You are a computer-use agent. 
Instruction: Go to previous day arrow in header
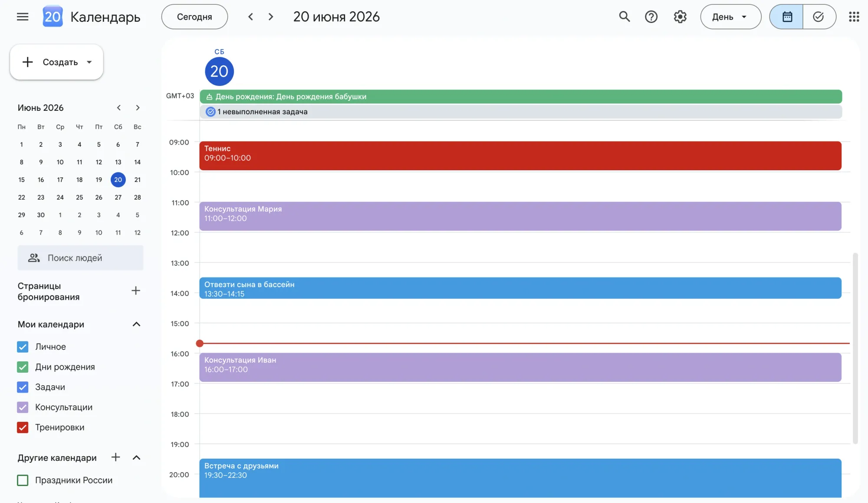click(x=250, y=17)
